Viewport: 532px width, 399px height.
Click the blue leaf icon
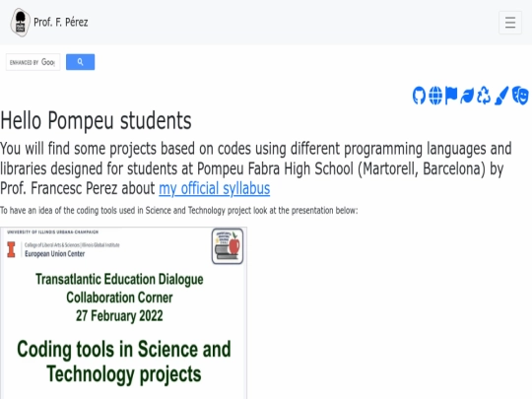467,96
